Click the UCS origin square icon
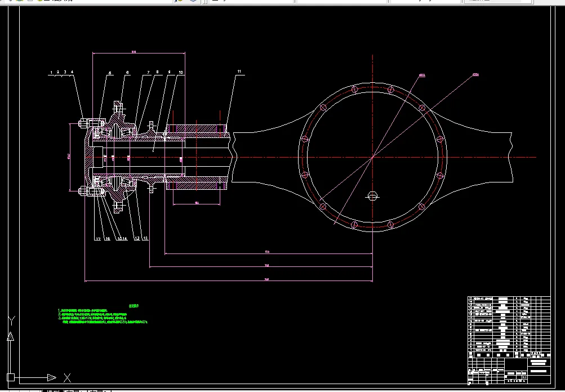Screen dimensions: 565x392 pyautogui.click(x=11, y=377)
